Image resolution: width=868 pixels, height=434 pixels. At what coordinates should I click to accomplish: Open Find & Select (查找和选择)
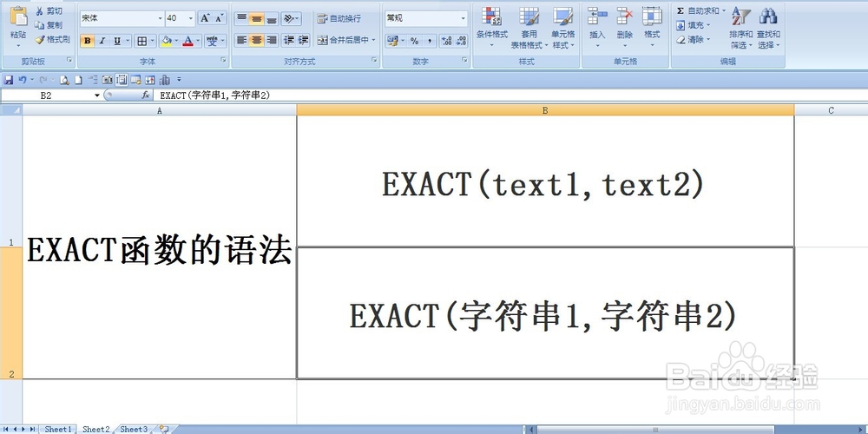(x=768, y=28)
